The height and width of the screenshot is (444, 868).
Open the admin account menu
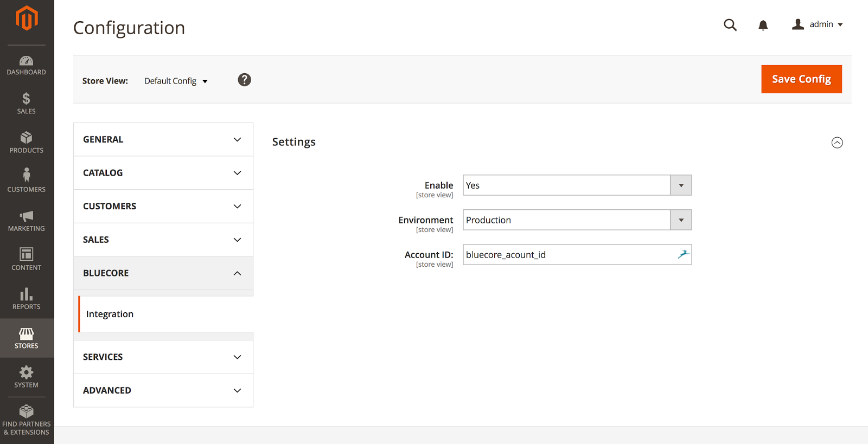tap(818, 25)
